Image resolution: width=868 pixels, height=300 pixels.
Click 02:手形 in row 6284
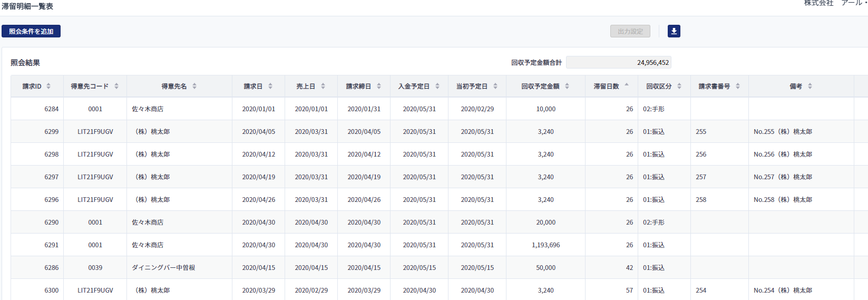(x=654, y=109)
